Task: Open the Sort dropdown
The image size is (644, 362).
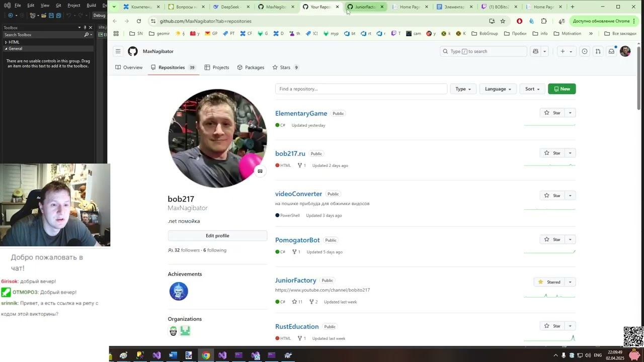Action: coord(532,89)
